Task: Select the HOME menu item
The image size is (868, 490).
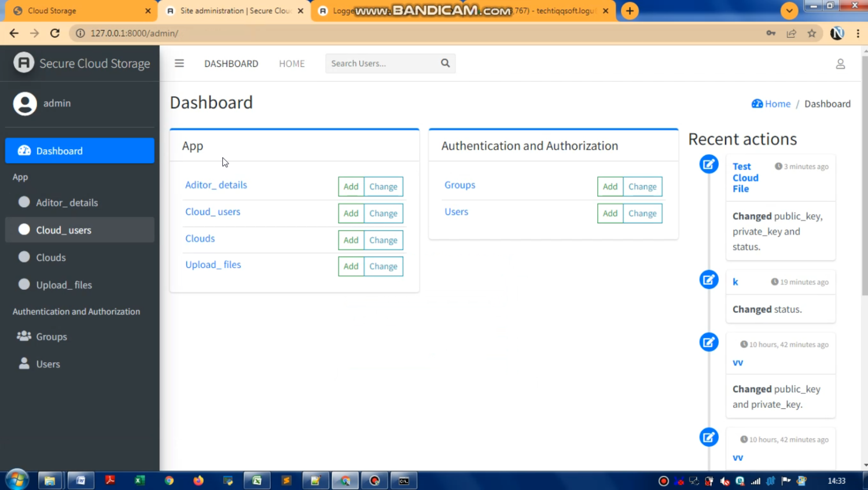Action: [292, 64]
